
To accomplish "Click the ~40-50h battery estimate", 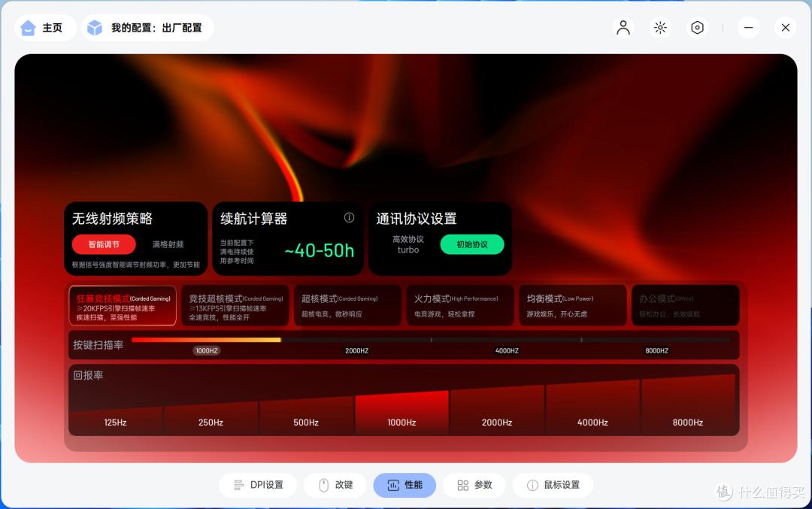I will tap(319, 250).
